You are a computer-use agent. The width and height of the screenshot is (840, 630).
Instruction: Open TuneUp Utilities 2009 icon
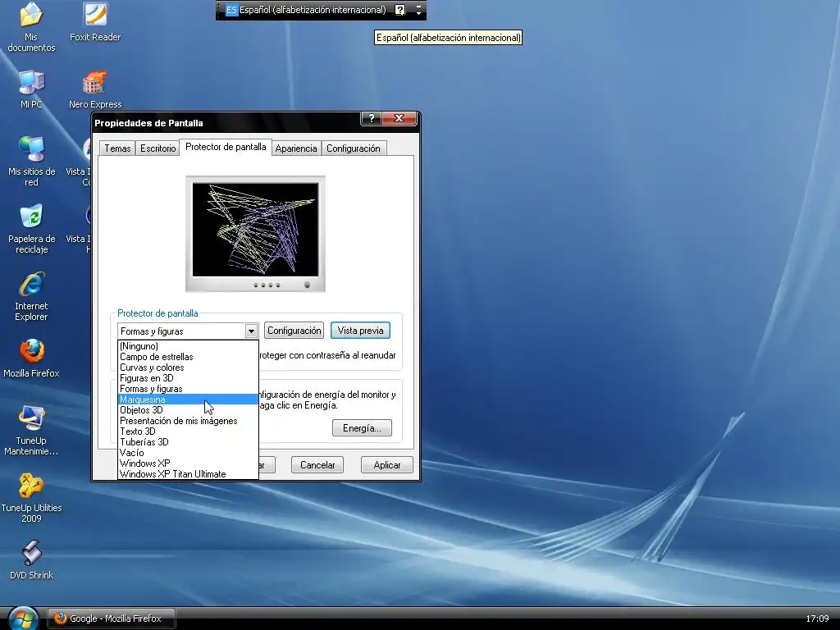pyautogui.click(x=31, y=498)
